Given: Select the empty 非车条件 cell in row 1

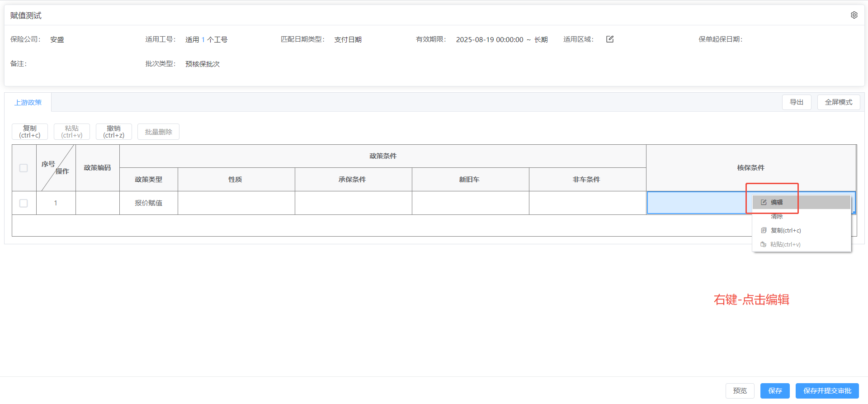Looking at the screenshot, I should pyautogui.click(x=587, y=203).
